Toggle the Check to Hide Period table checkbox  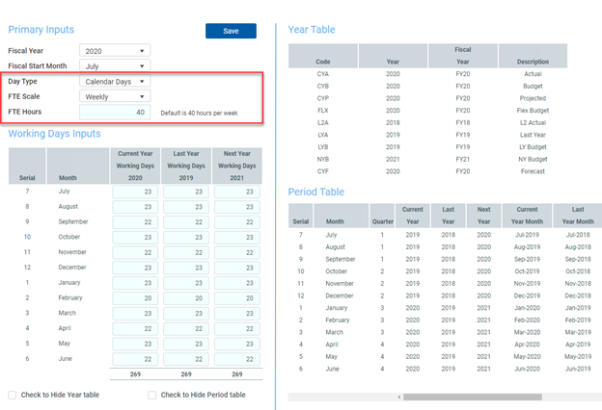point(152,395)
